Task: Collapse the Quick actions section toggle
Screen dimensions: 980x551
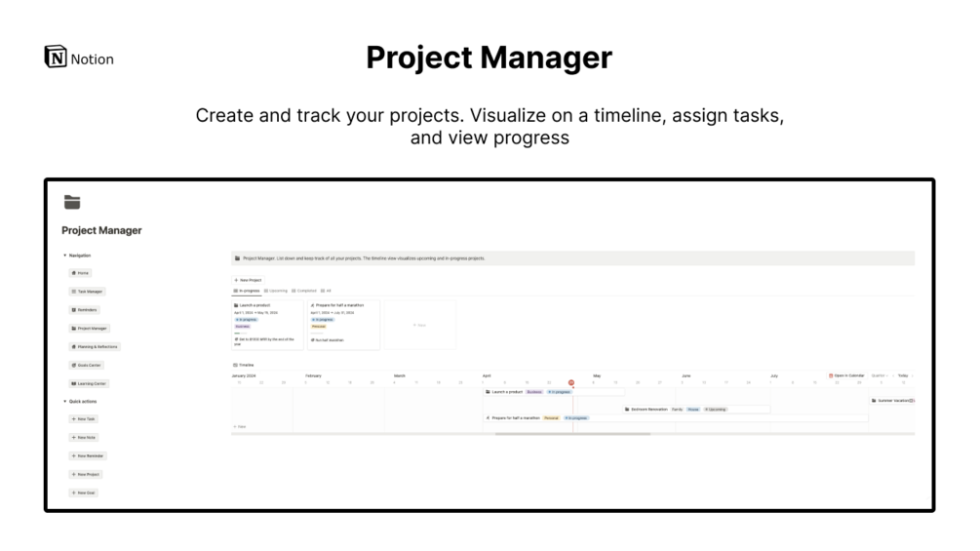Action: pyautogui.click(x=64, y=401)
